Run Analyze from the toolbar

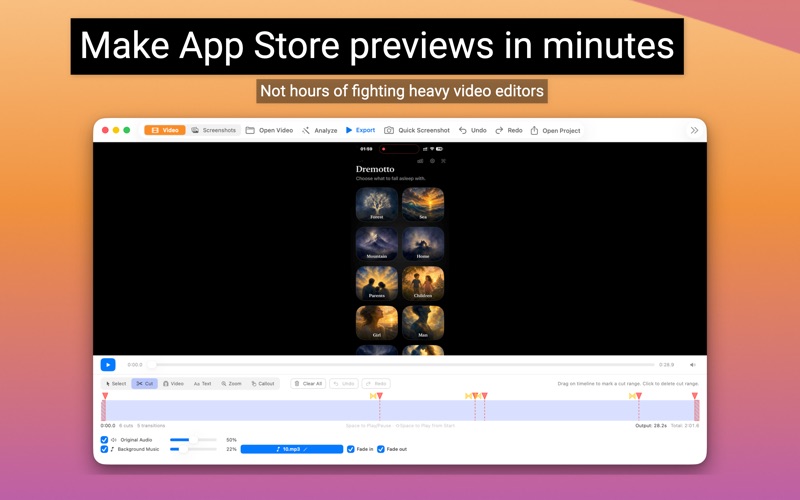click(319, 130)
